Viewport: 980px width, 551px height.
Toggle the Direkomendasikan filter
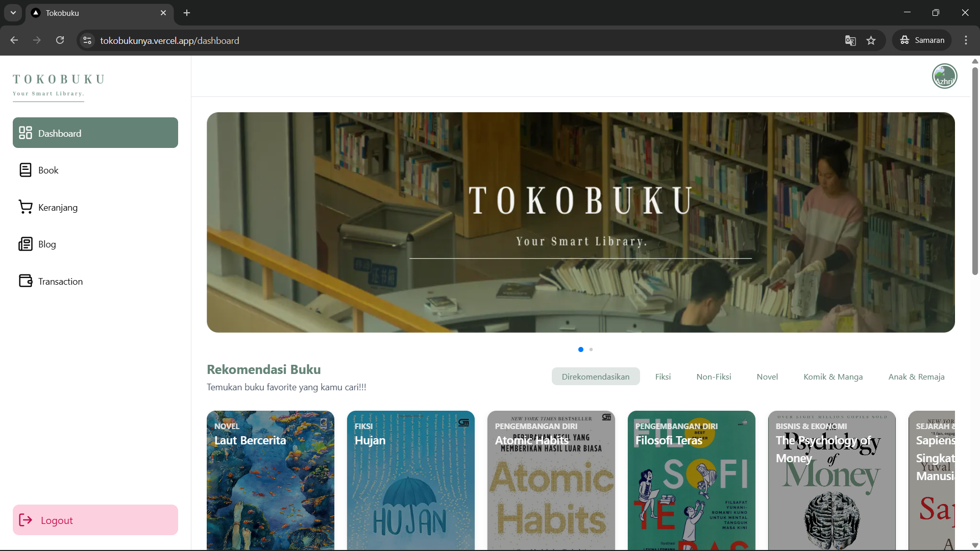595,377
